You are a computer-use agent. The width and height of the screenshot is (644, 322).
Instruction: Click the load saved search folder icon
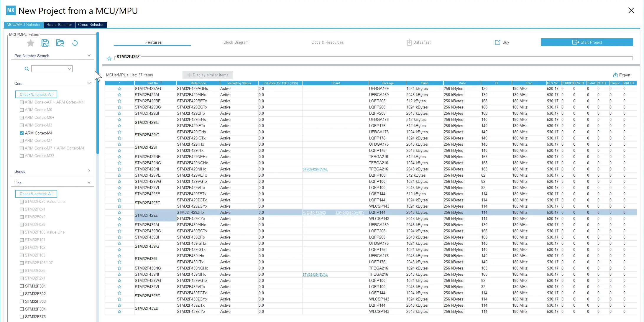[60, 43]
